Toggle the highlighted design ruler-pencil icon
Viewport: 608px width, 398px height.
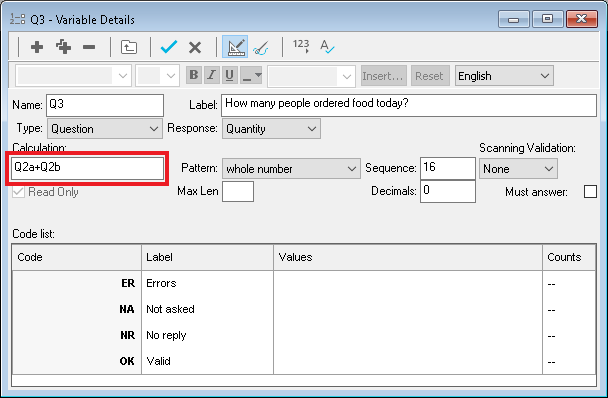coord(235,47)
